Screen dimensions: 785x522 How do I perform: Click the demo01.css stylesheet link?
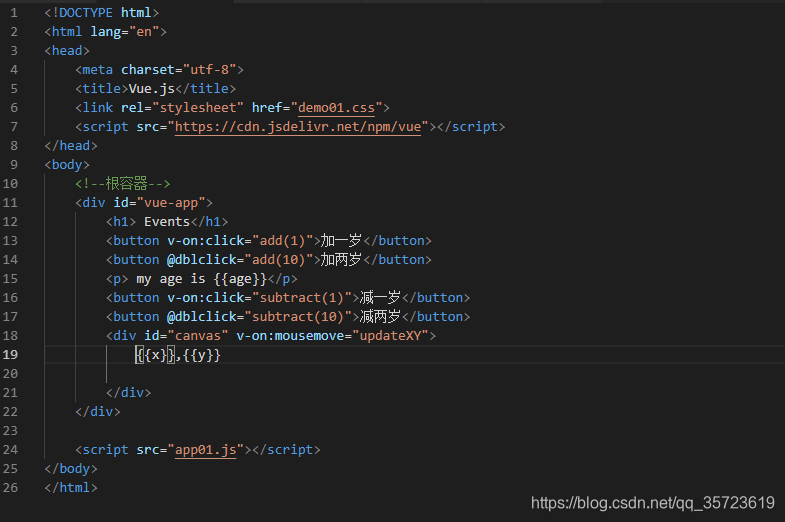click(x=336, y=108)
